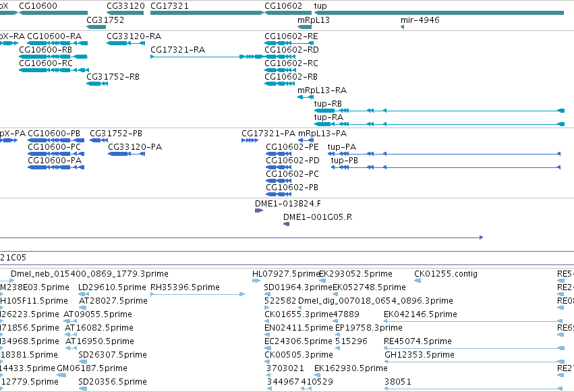Select EST SD26307.5prime label

click(x=113, y=355)
